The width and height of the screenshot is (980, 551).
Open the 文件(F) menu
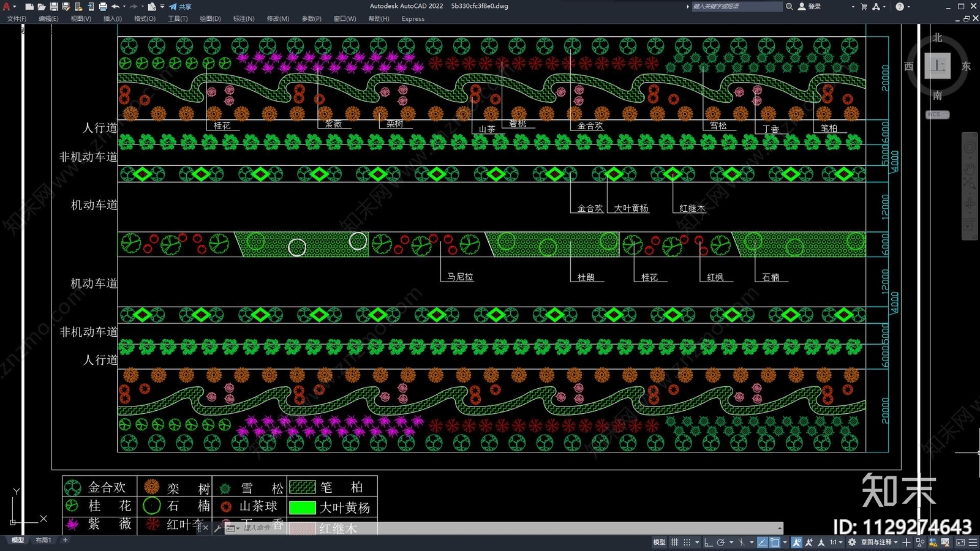coord(17,19)
